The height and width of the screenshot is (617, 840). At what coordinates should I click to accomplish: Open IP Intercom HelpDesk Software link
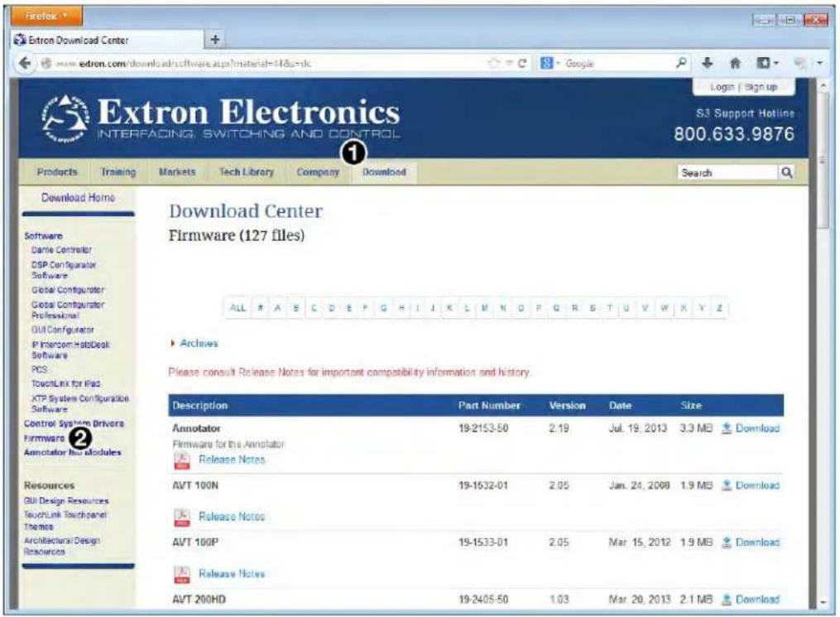(x=70, y=349)
